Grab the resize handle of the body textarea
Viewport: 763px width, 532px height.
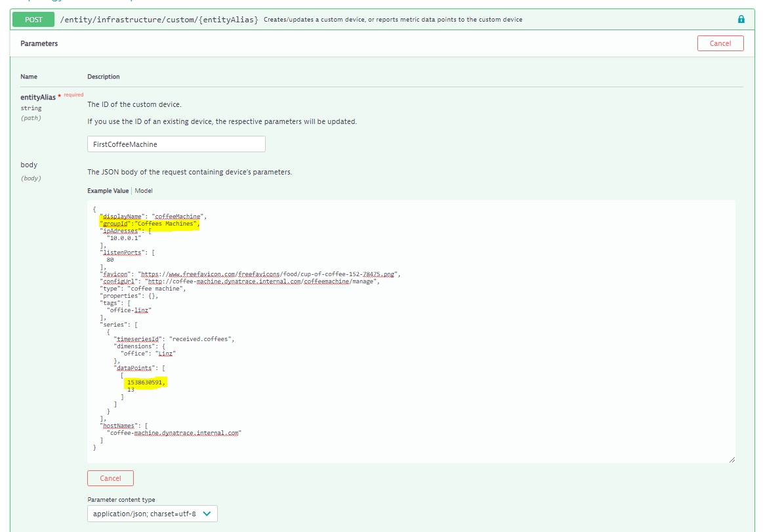(x=732, y=459)
